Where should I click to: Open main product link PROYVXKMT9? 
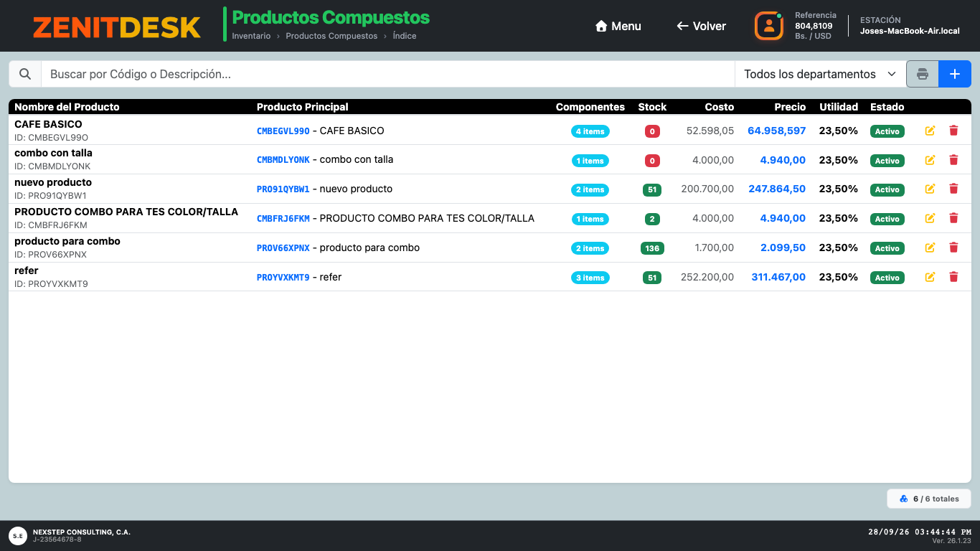(283, 278)
